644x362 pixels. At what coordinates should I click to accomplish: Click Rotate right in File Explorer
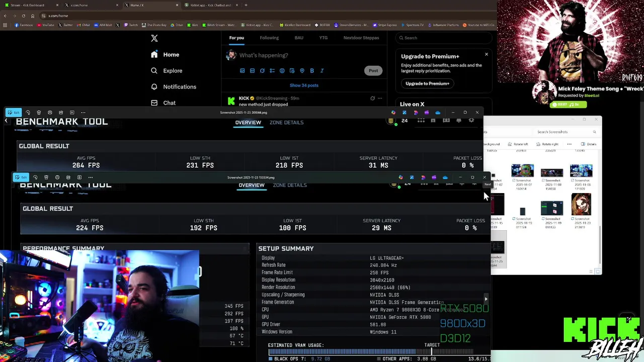547,144
